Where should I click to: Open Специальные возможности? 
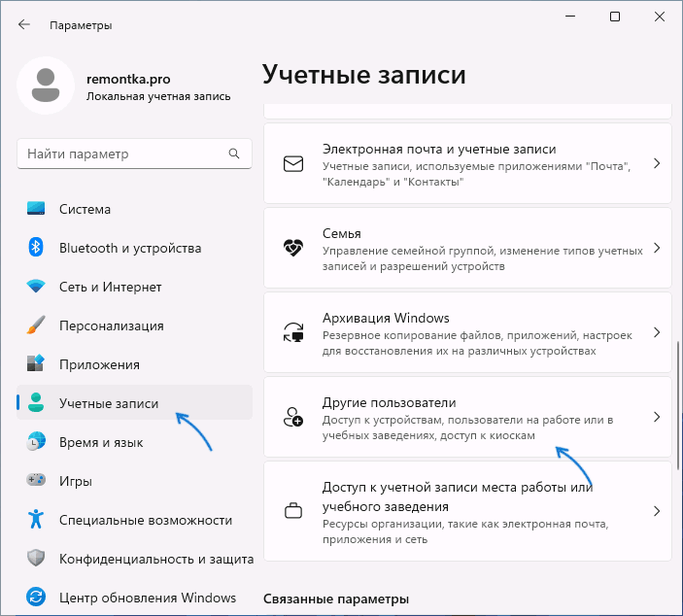click(134, 519)
